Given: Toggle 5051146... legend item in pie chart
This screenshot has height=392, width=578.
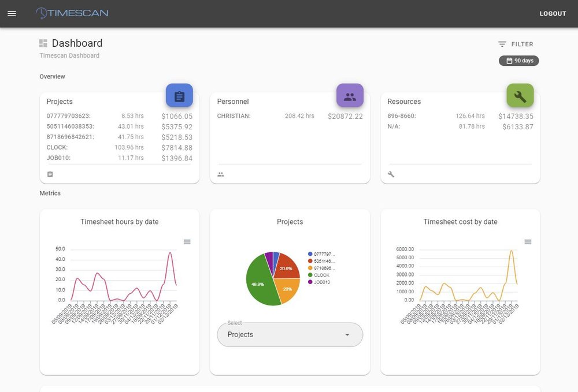Looking at the screenshot, I should pos(321,261).
